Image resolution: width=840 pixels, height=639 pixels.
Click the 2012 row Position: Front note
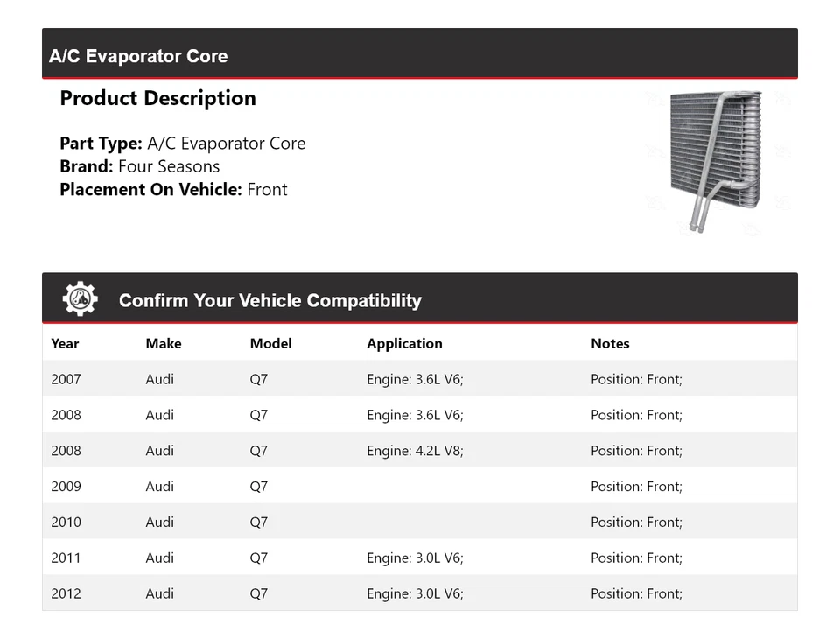tap(636, 593)
